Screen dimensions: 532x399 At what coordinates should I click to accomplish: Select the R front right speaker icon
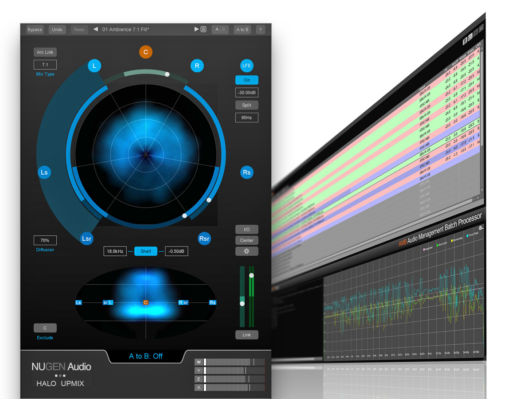197,66
